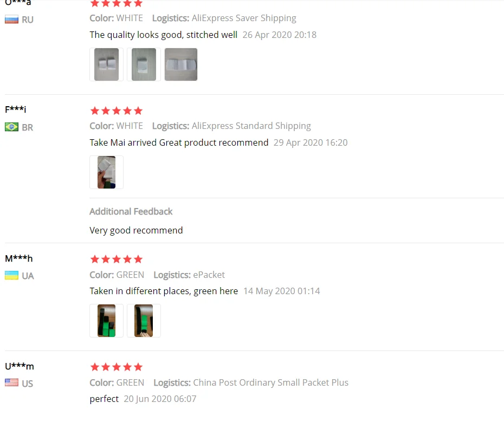504x448 pixels.
Task: Click the Russian flag icon
Action: [11, 20]
